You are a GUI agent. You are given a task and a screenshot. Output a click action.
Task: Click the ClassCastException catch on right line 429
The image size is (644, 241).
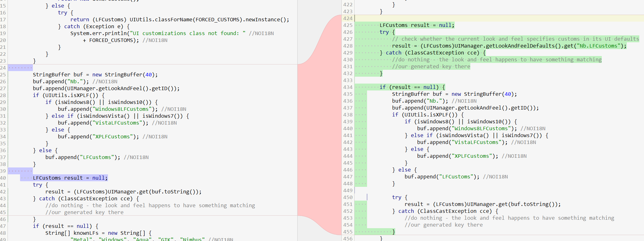pos(432,53)
